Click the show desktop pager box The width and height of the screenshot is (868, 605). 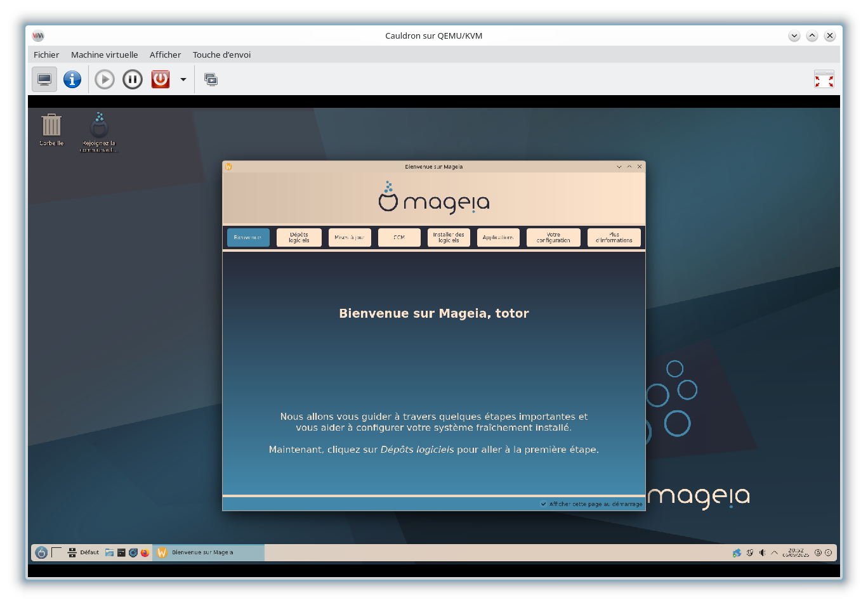(x=56, y=552)
